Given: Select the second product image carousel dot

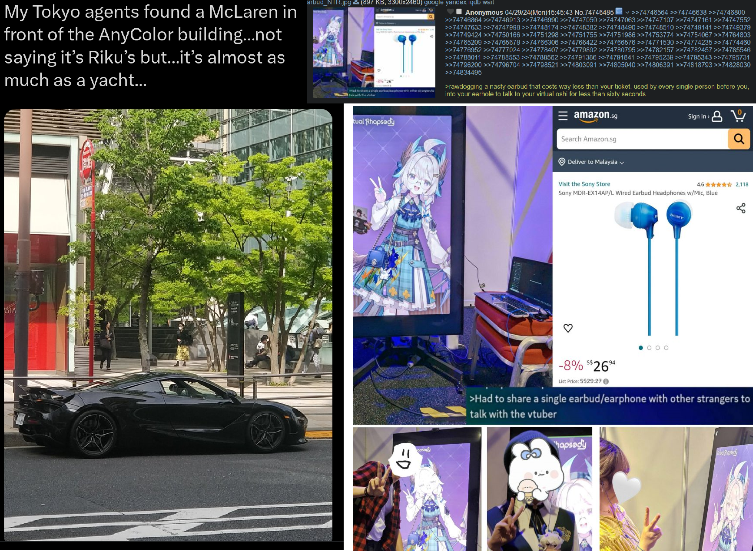Looking at the screenshot, I should pos(649,348).
